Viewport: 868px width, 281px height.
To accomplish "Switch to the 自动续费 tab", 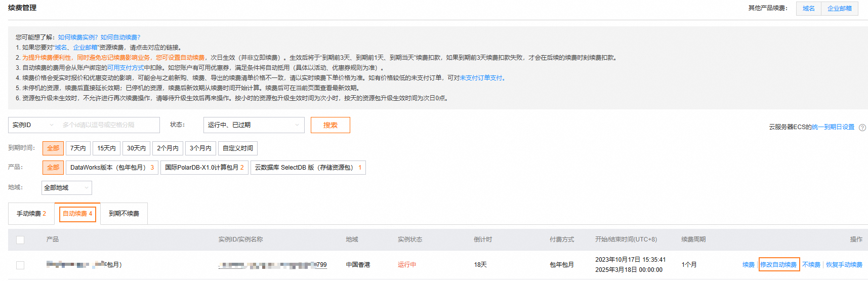I will [x=77, y=214].
